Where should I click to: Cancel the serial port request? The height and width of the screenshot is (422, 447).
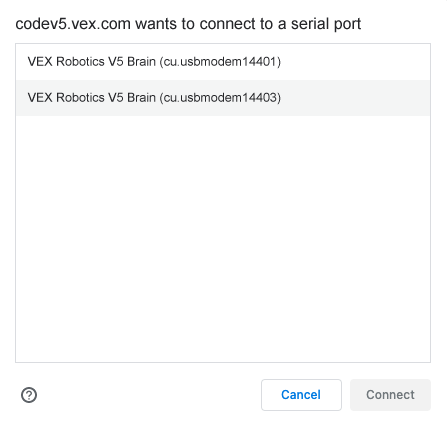coord(301,395)
